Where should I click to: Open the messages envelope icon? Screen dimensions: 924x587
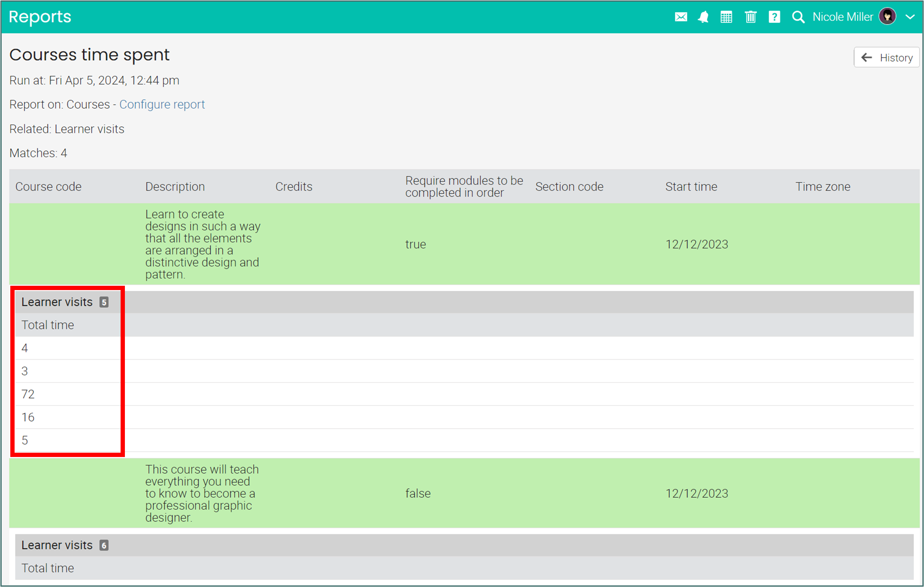tap(681, 17)
